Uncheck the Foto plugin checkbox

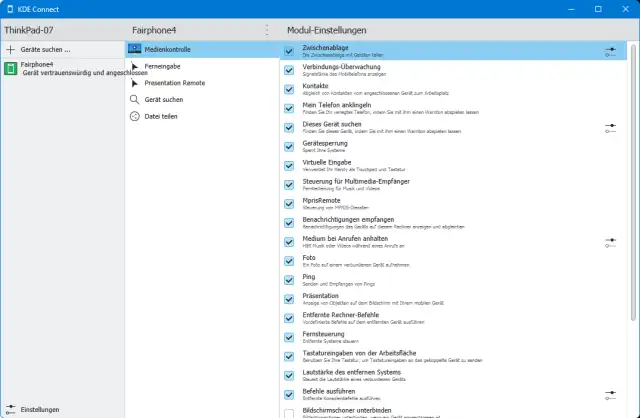[289, 261]
